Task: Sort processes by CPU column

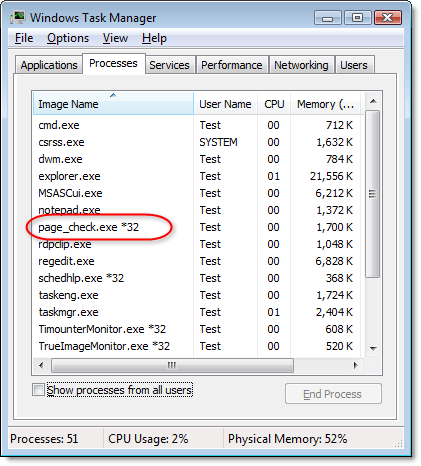Action: [x=274, y=104]
